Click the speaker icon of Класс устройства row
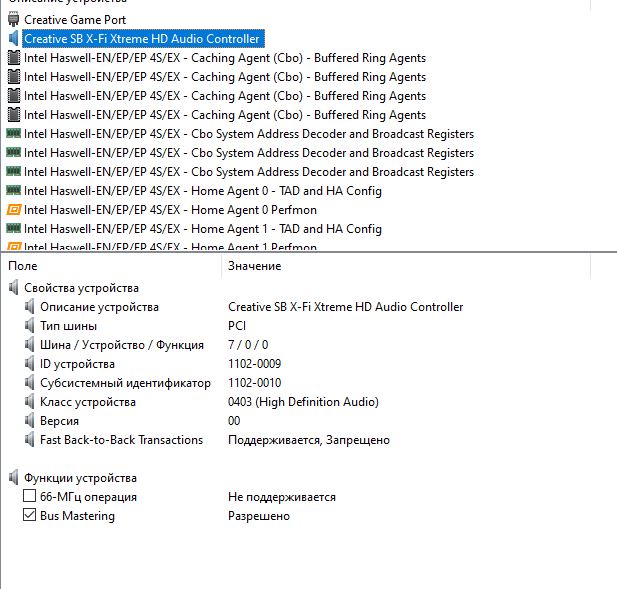Viewport: 617px width, 589px height. 29,402
